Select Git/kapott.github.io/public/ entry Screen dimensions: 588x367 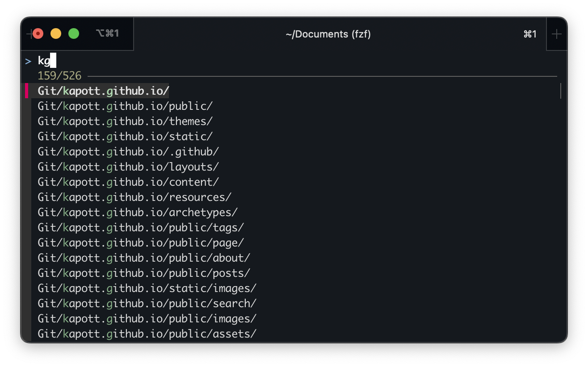(x=125, y=106)
